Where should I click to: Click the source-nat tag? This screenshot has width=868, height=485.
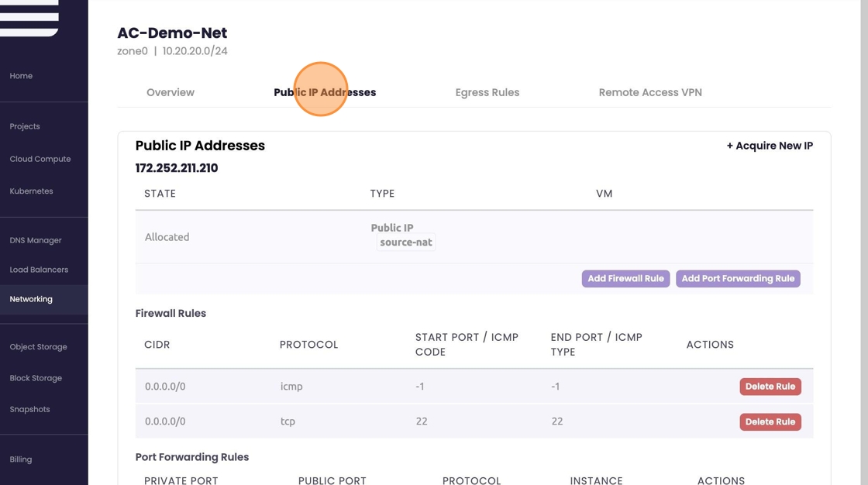click(x=406, y=242)
